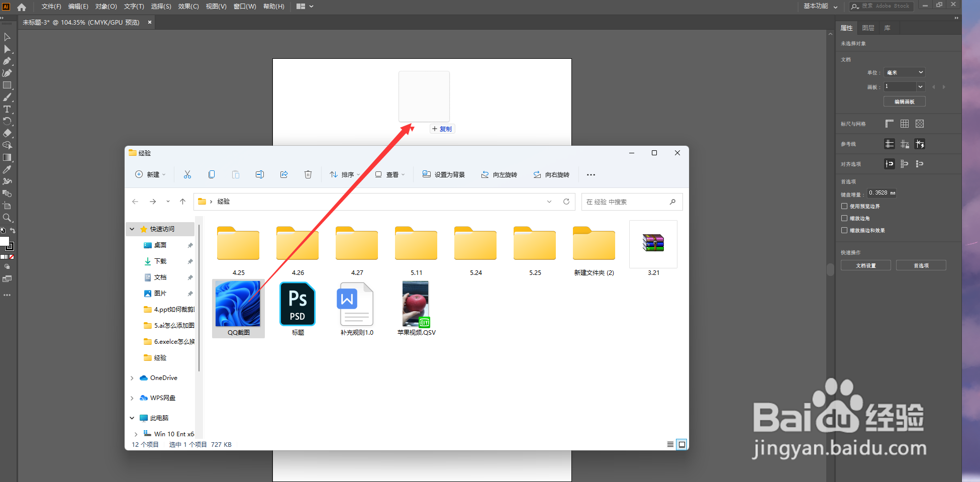Cut the selected file in Explorer

tap(187, 174)
